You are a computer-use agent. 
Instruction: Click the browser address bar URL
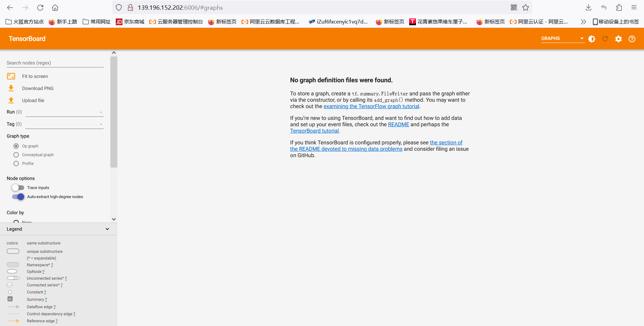tap(180, 7)
